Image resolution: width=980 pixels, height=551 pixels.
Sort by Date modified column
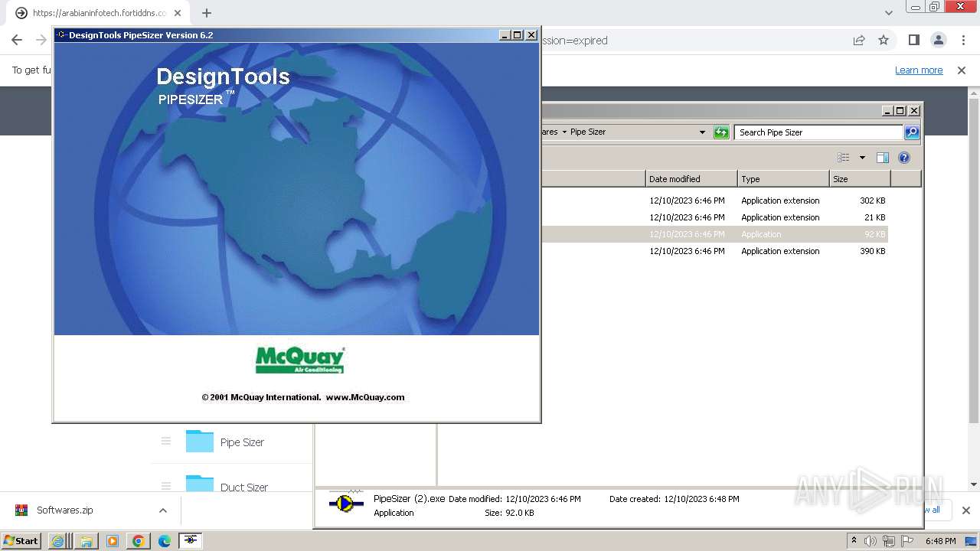pos(691,179)
